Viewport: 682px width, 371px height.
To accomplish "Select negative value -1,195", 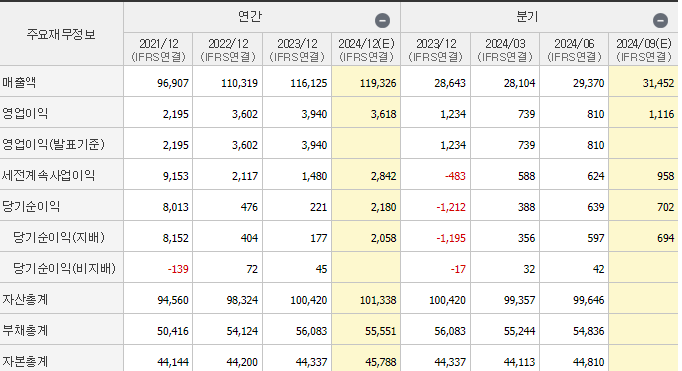I will [451, 238].
